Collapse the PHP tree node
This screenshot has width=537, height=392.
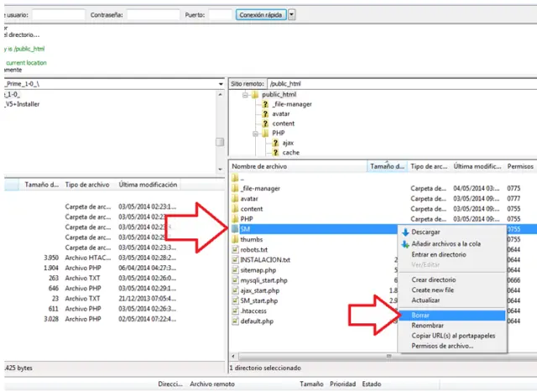(x=255, y=133)
